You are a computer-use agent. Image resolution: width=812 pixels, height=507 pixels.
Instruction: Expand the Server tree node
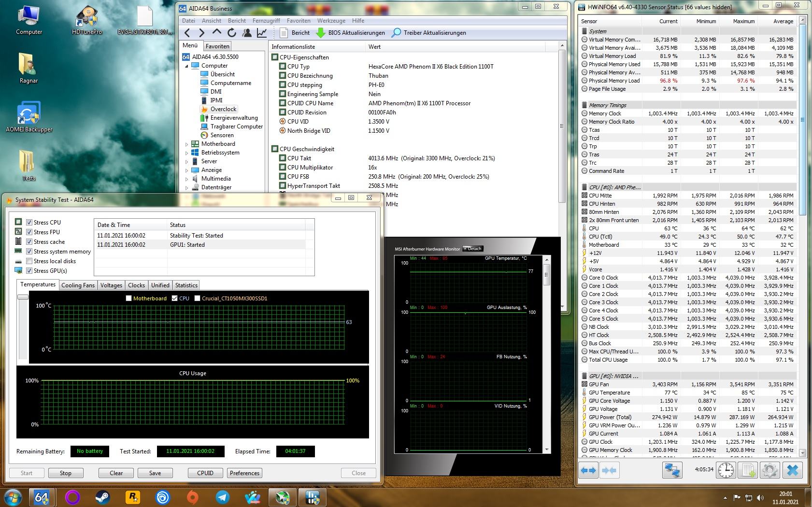pos(186,161)
